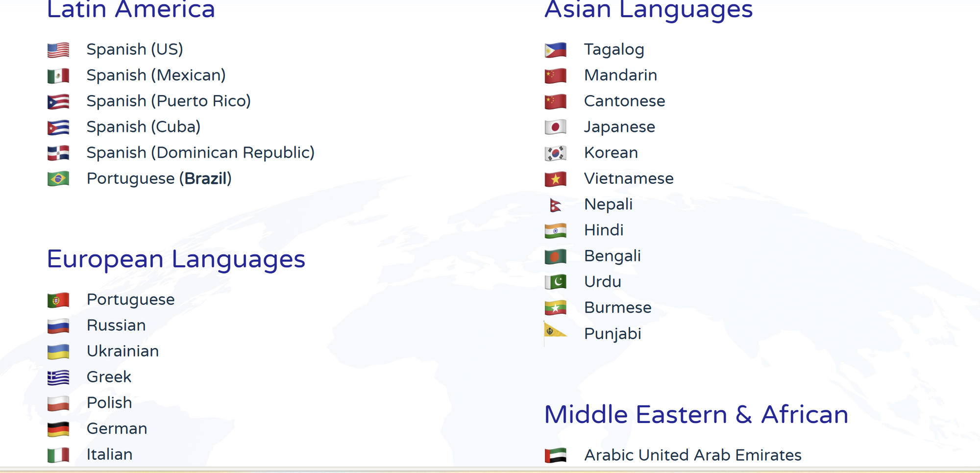Image resolution: width=980 pixels, height=473 pixels.
Task: Open the German language link
Action: (x=117, y=428)
